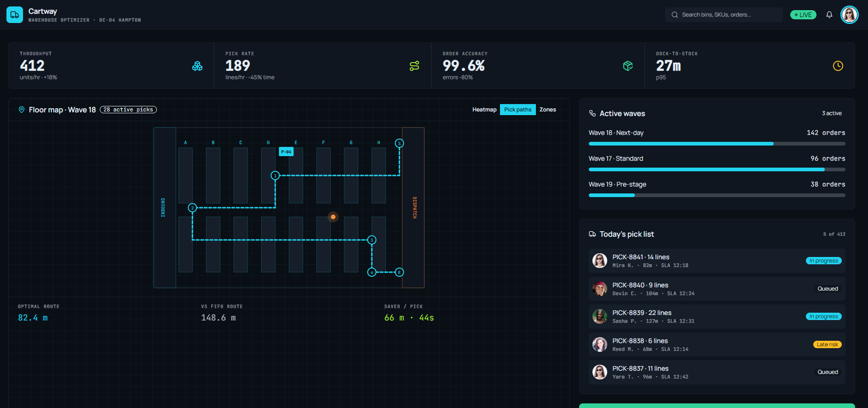Click Wave 19 Pre-stage progress bar
Screen dimensions: 868x408
pos(717,195)
